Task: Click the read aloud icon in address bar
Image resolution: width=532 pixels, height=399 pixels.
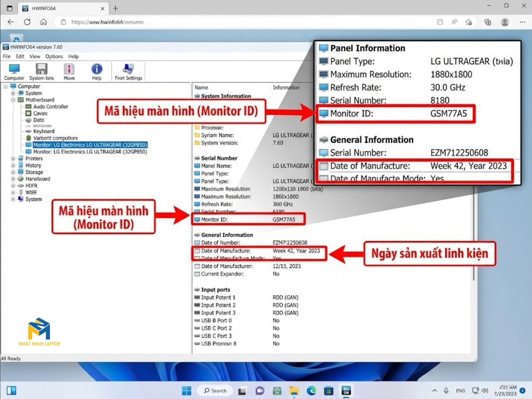Action: 454,22
